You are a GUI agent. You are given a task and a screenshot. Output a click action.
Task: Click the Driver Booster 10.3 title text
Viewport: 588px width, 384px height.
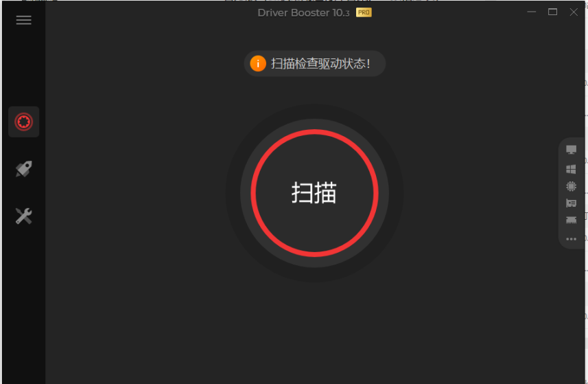[x=303, y=13]
